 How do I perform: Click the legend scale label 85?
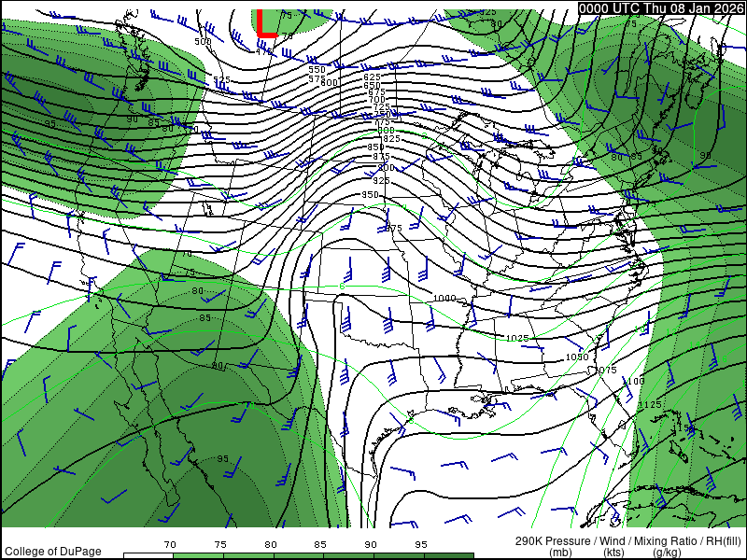[320, 544]
